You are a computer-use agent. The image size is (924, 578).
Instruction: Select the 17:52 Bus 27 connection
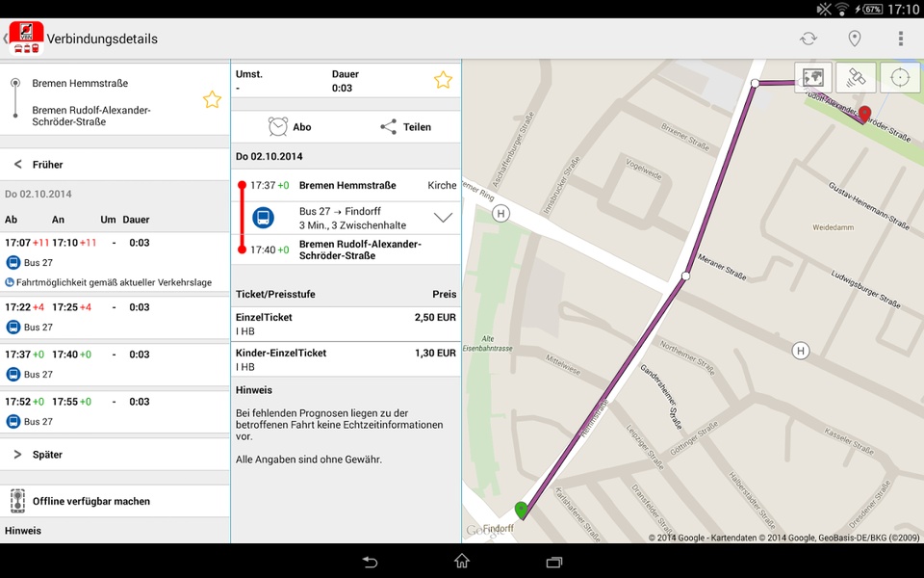coord(115,411)
